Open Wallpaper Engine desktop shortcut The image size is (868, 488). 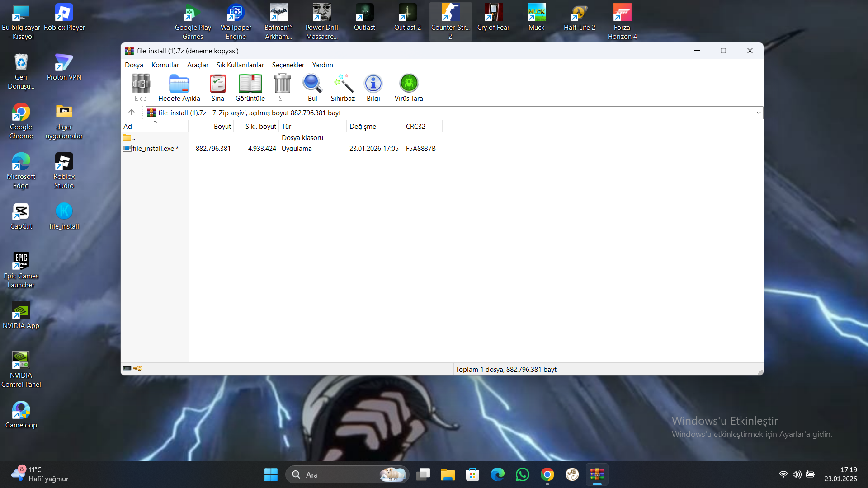[236, 22]
